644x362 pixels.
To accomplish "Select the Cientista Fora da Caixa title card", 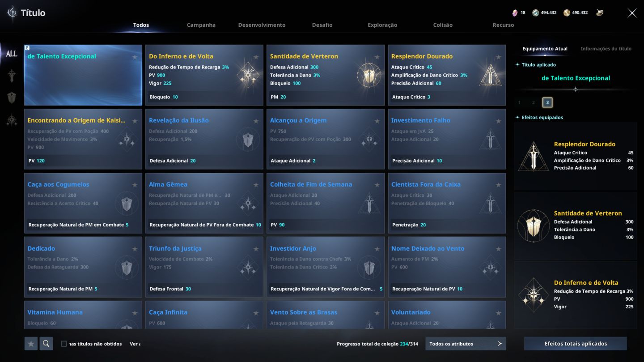I will click(447, 203).
